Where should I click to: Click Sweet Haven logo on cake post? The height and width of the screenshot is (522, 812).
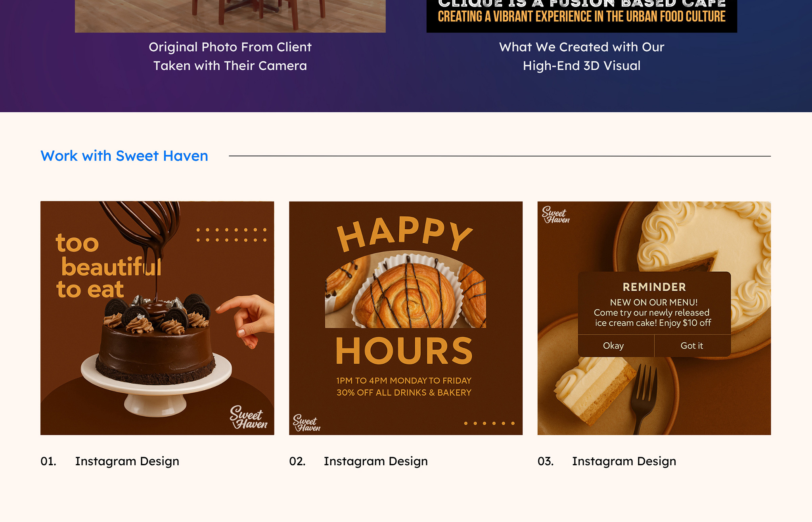(x=249, y=417)
